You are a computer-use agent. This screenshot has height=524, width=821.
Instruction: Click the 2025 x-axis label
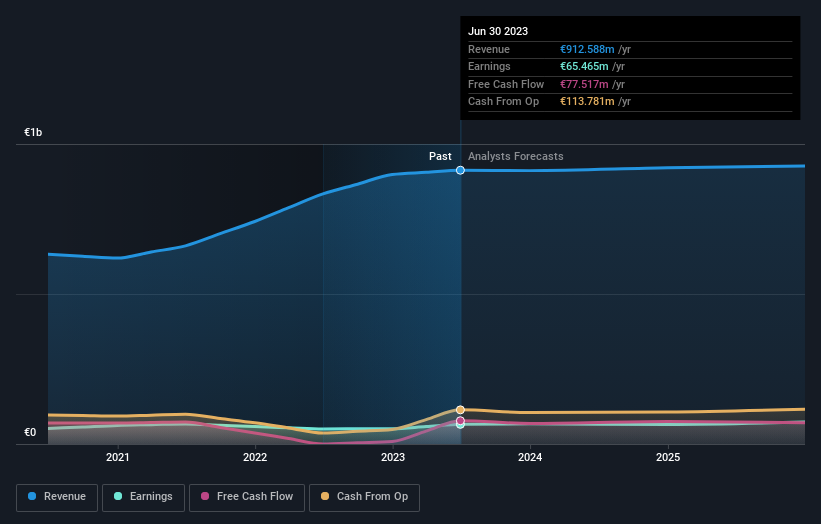[668, 458]
